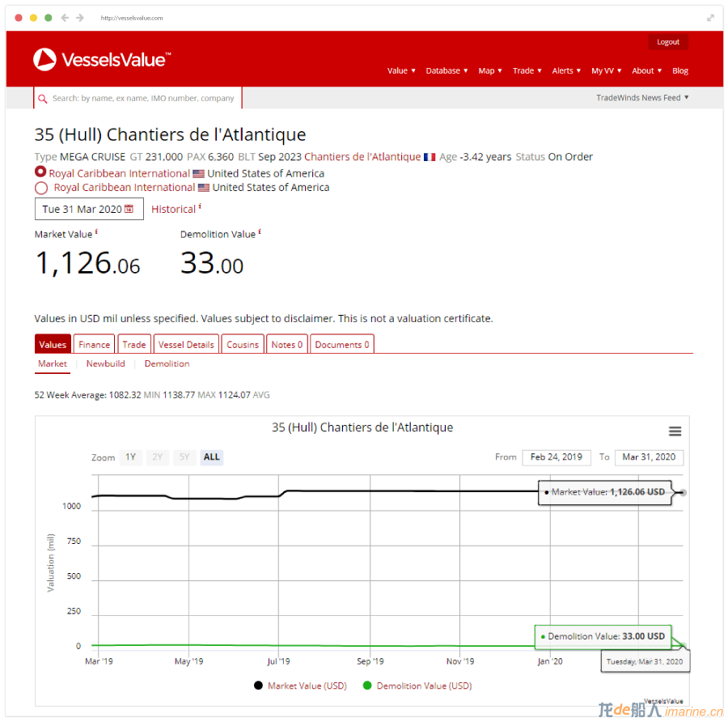Click the French flag icon
This screenshot has height=722, width=728.
click(x=430, y=157)
